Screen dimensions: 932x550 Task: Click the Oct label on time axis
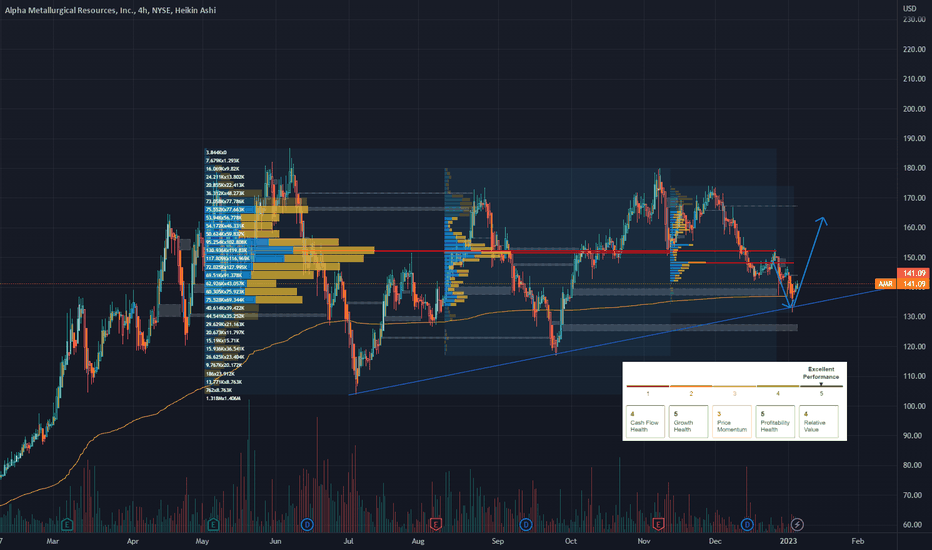(571, 541)
